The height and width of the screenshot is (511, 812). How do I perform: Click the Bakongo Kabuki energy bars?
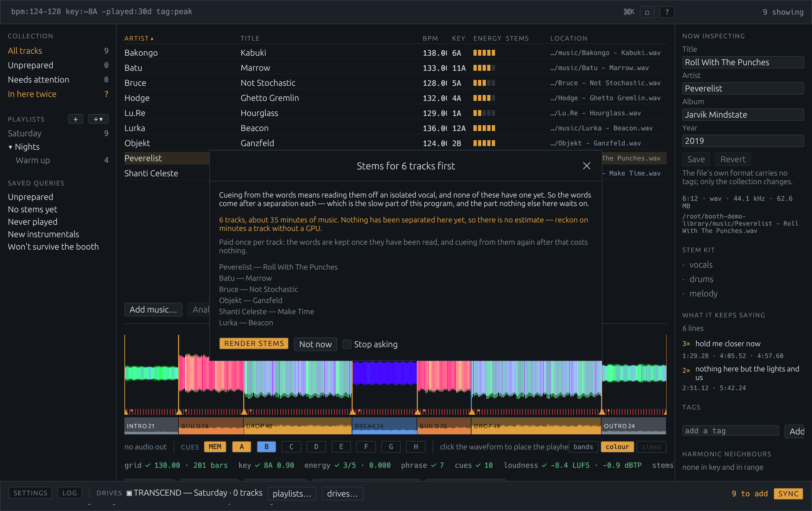click(x=484, y=53)
